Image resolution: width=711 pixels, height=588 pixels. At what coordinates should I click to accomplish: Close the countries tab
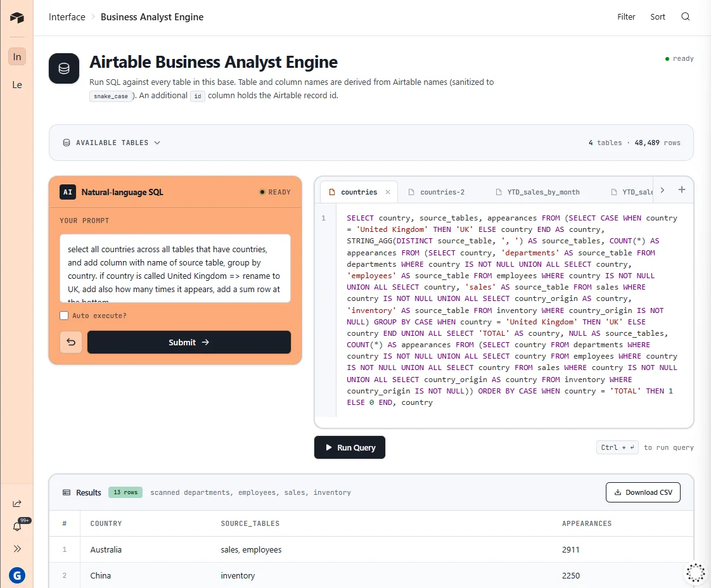(x=388, y=192)
